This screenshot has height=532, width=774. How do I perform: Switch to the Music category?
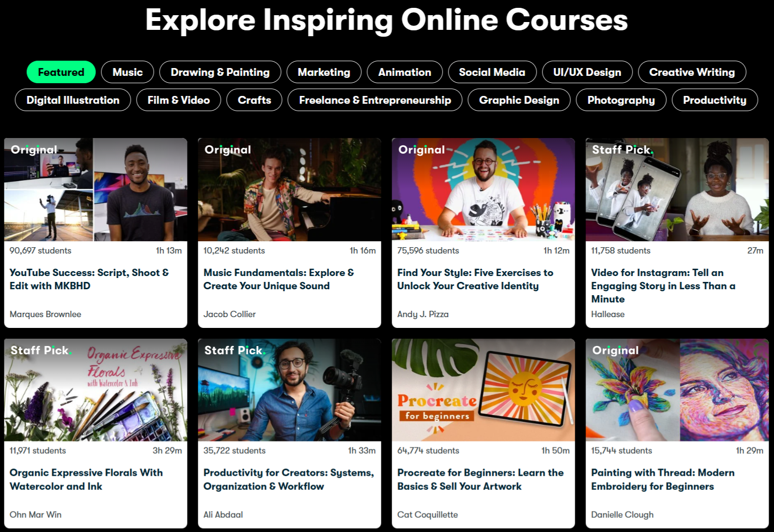127,72
